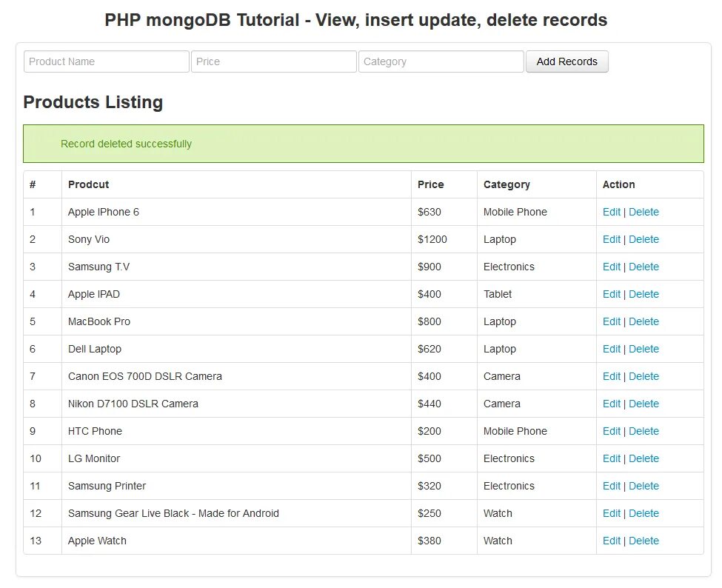Click the Products Listing heading
Image resolution: width=722 pixels, height=588 pixels.
click(93, 102)
